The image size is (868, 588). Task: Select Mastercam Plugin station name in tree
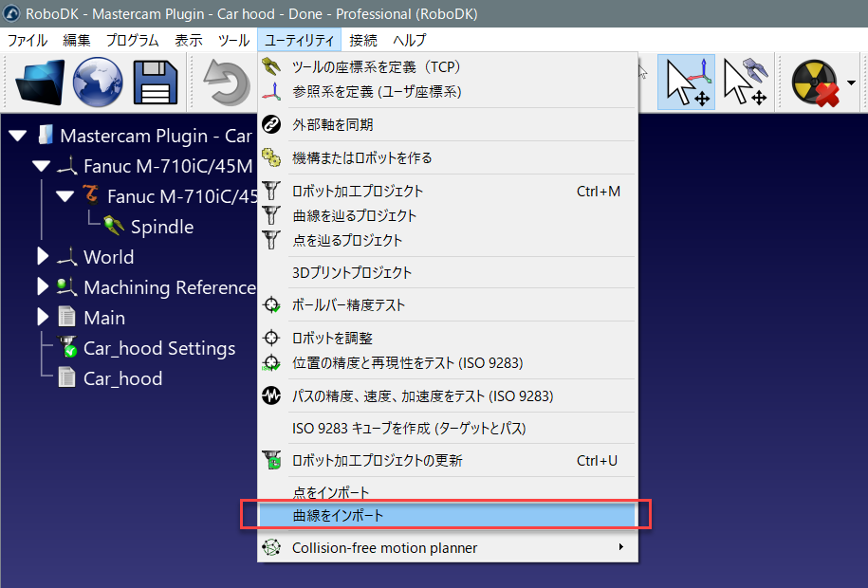[x=157, y=136]
